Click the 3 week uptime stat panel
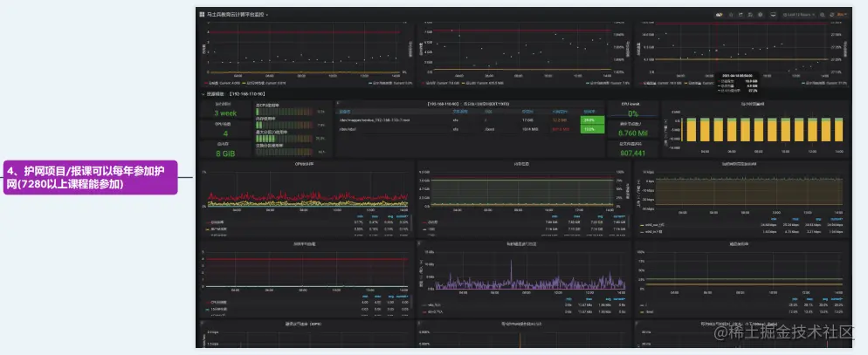The image size is (868, 355). point(225,111)
